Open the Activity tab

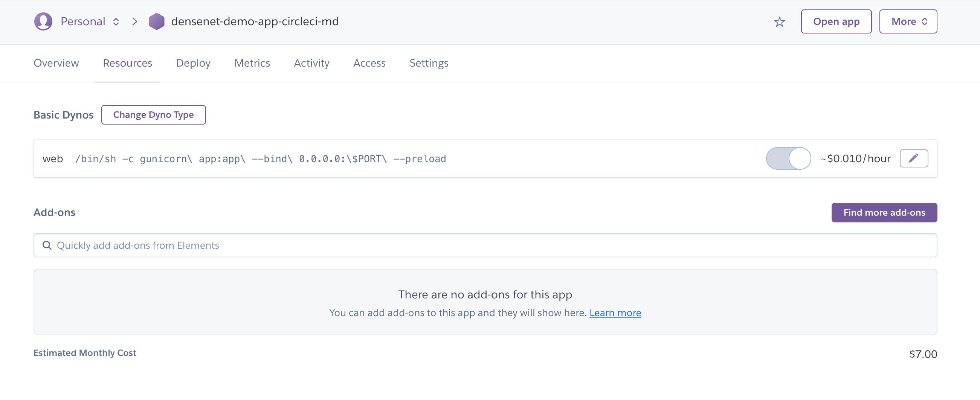(x=311, y=63)
